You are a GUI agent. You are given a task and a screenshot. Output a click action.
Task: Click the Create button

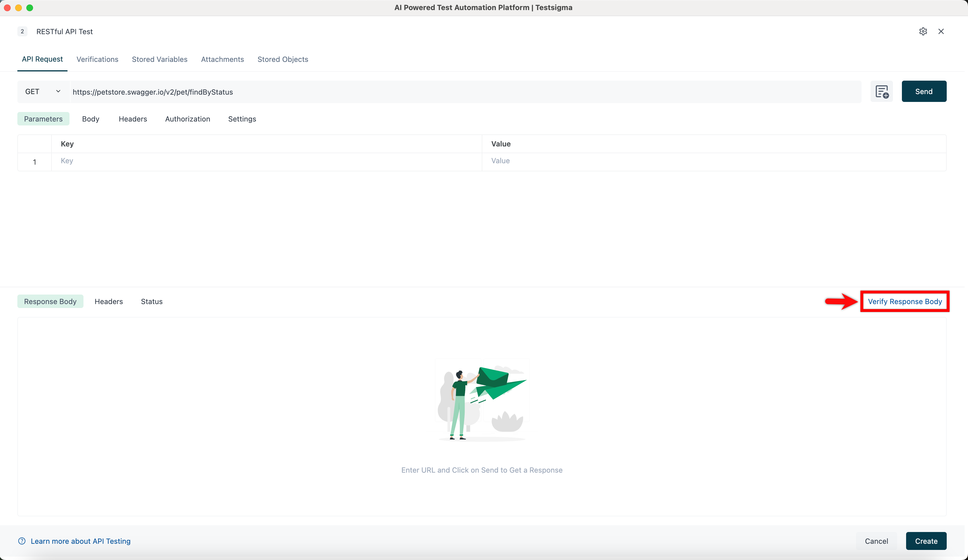pyautogui.click(x=926, y=541)
